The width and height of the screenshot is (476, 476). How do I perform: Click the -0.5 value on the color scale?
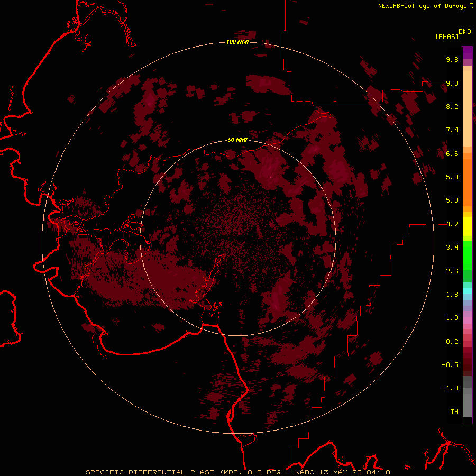[x=450, y=365]
